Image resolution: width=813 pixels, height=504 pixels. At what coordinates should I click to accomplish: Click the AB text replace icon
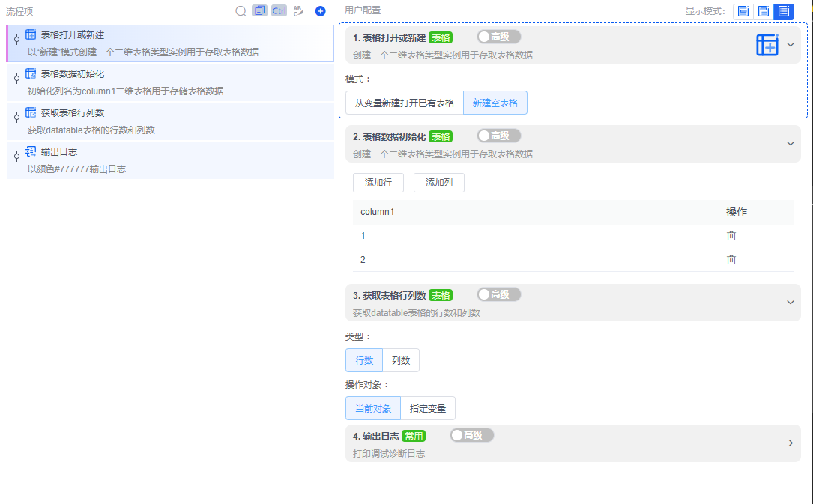tap(297, 10)
